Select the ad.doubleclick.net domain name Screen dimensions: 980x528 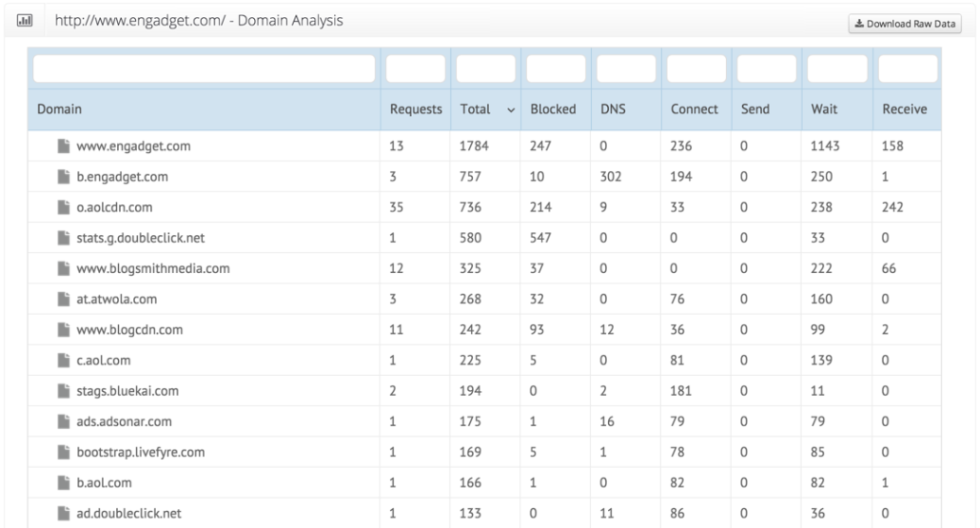point(128,514)
